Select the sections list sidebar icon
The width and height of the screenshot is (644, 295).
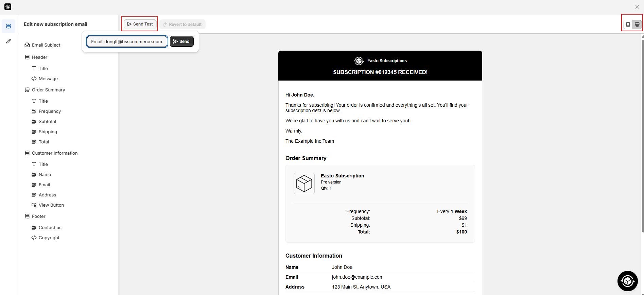(x=8, y=26)
